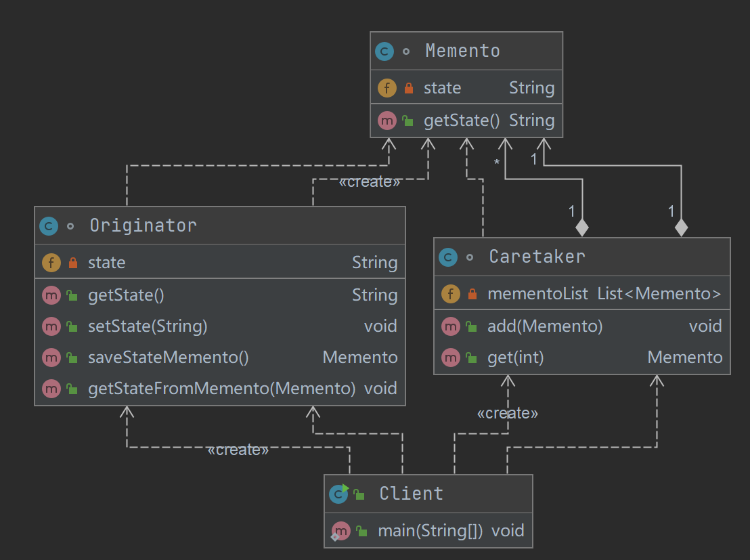Screen dimensions: 750x560
Task: Select the setState(String) method row
Action: click(148, 326)
